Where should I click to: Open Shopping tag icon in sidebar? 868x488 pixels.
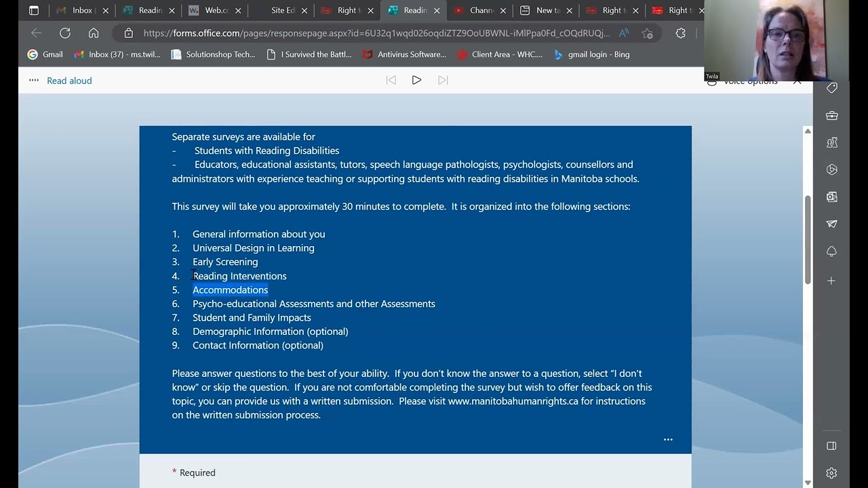point(831,88)
